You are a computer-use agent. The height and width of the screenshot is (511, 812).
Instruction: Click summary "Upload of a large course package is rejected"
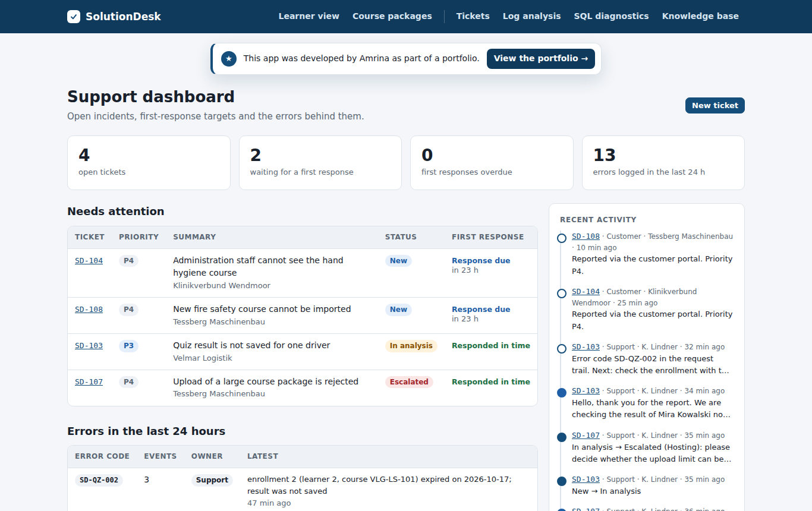point(266,381)
